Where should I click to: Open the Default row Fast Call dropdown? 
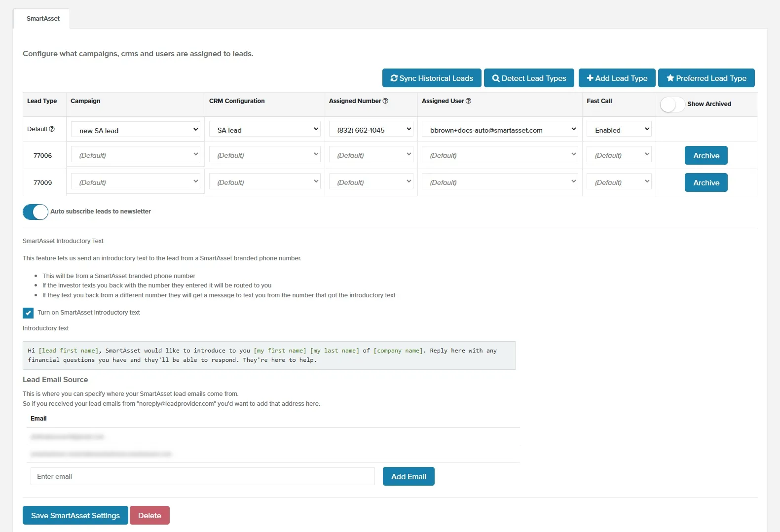[619, 130]
